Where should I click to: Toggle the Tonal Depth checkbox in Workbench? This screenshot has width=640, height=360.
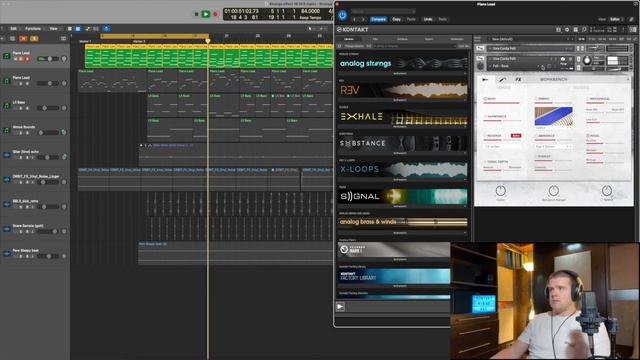(486, 162)
